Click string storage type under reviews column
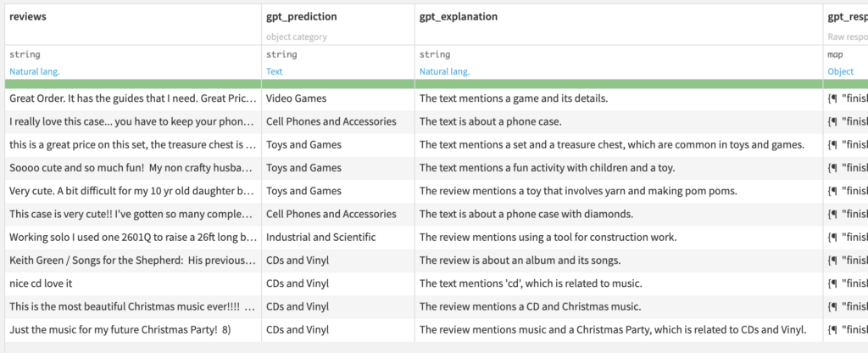Viewport: 868px width, 353px height. click(25, 55)
